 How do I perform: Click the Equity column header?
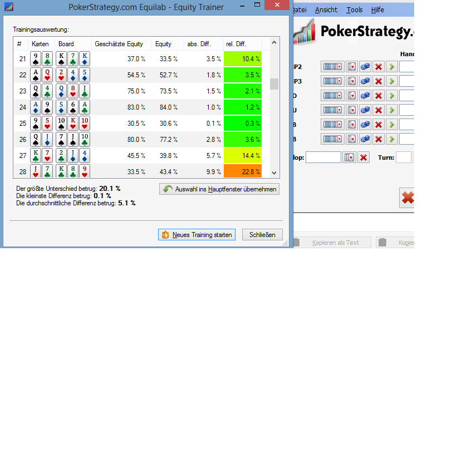pos(168,44)
